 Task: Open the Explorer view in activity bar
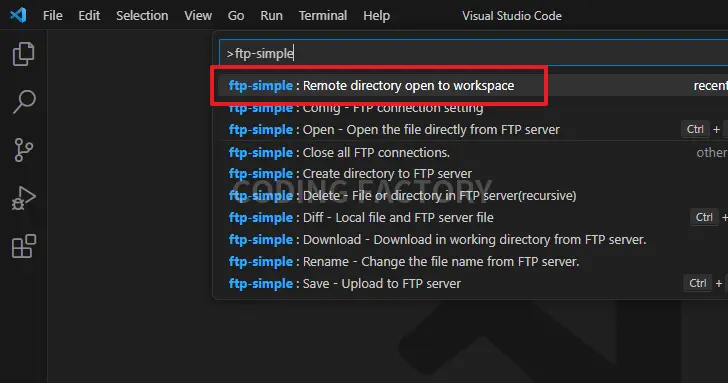coord(23,54)
